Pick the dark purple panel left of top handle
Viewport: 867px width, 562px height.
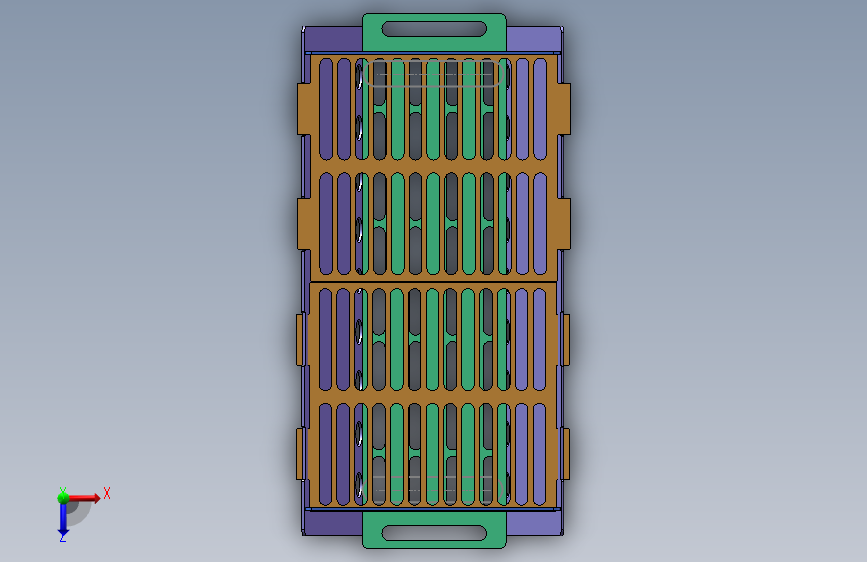coord(333,39)
